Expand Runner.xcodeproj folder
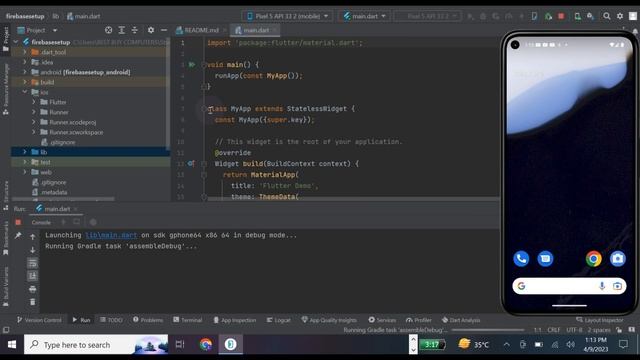The height and width of the screenshot is (360, 640). point(34,122)
